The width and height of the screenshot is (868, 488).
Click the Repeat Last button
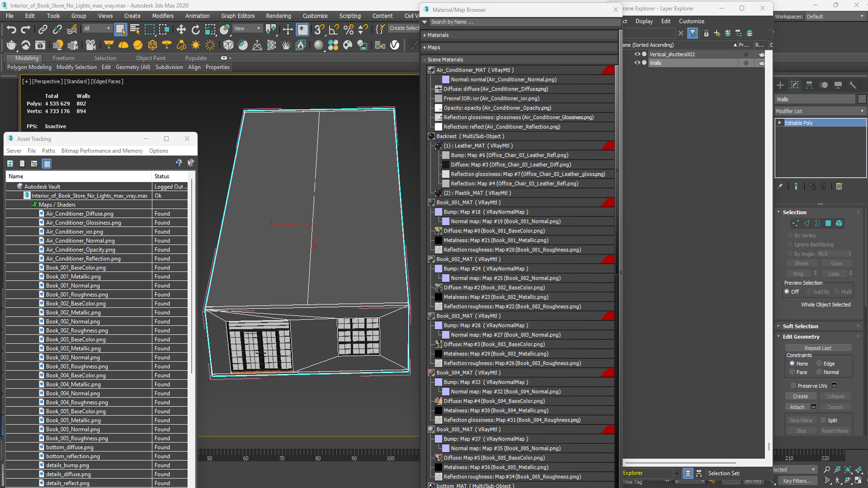click(x=818, y=348)
